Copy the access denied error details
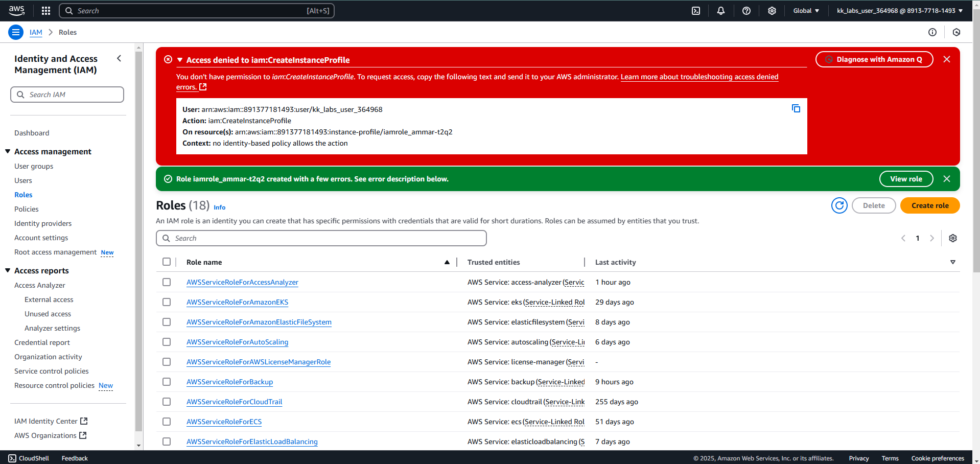The width and height of the screenshot is (980, 464). coord(796,108)
